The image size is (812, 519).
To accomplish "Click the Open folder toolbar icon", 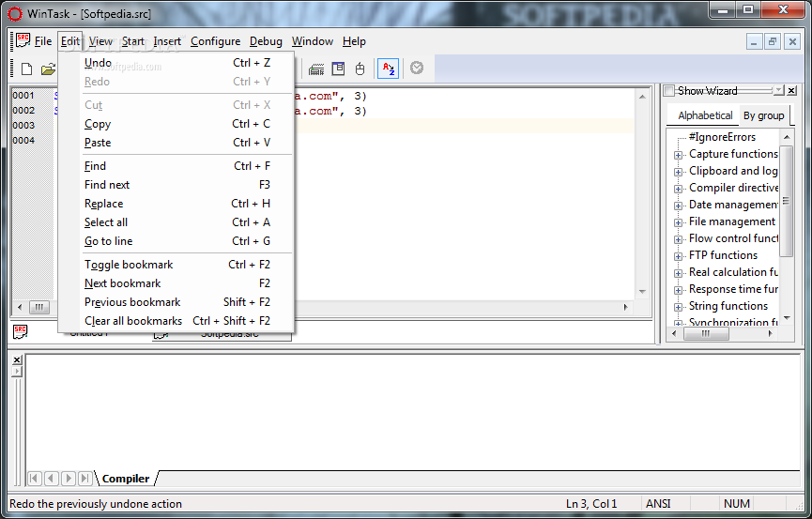I will tap(48, 69).
